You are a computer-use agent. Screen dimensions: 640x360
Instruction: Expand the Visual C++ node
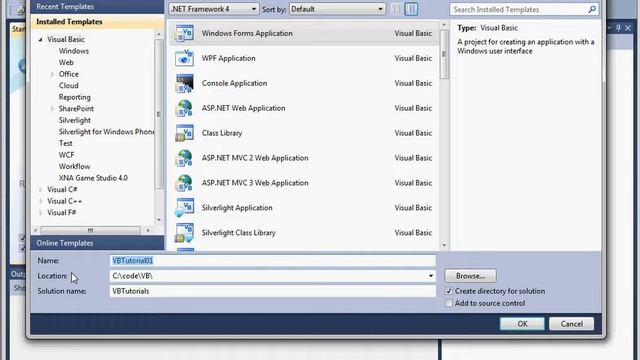coord(40,201)
